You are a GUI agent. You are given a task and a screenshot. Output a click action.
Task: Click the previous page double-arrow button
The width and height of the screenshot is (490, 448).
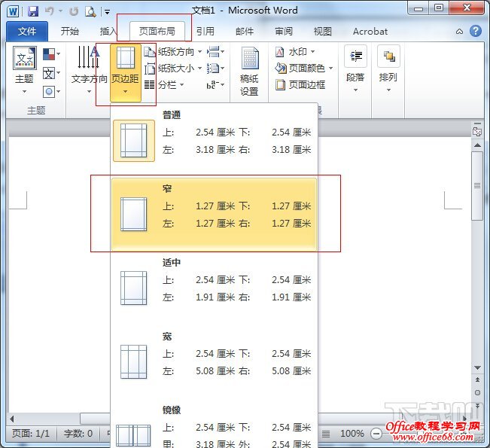coord(477,379)
